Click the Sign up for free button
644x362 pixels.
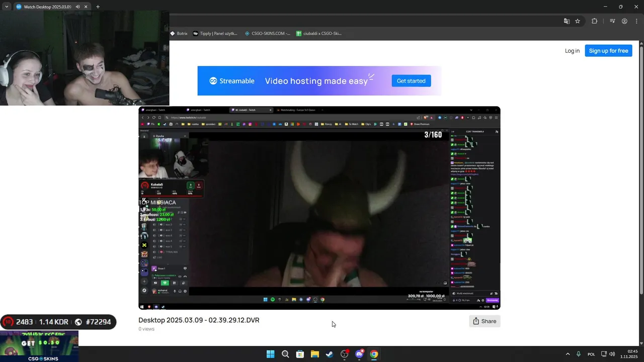click(608, 51)
